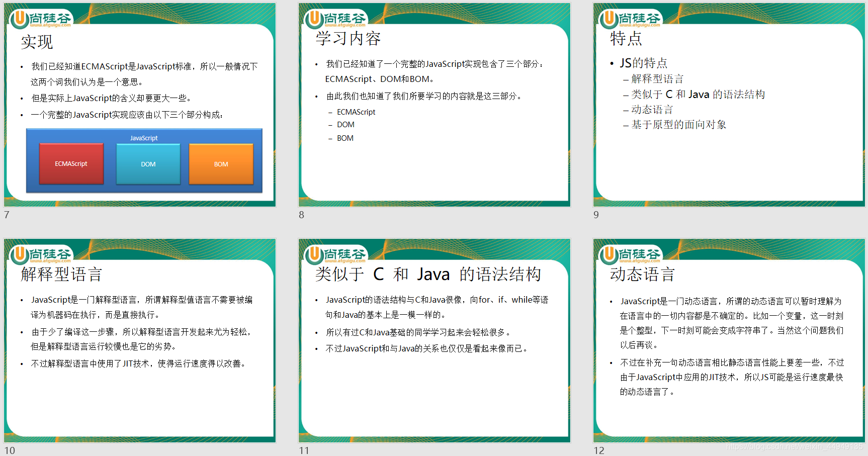This screenshot has height=456, width=868.
Task: Click the BOM list item on slide 8
Action: coord(345,138)
